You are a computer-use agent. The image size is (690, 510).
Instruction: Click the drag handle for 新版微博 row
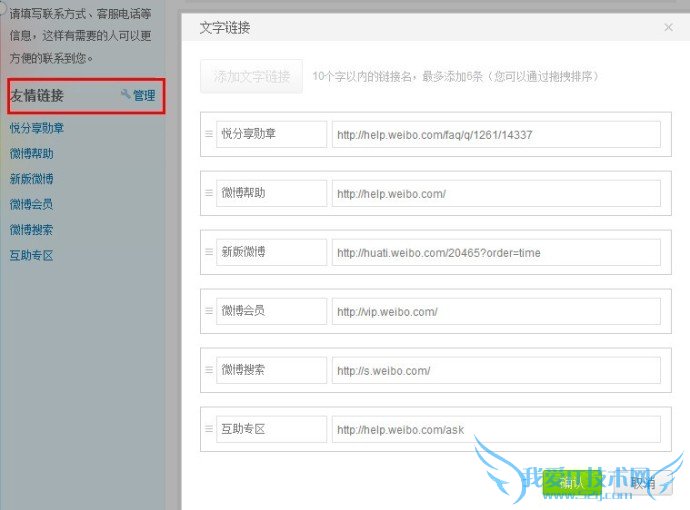pos(209,252)
